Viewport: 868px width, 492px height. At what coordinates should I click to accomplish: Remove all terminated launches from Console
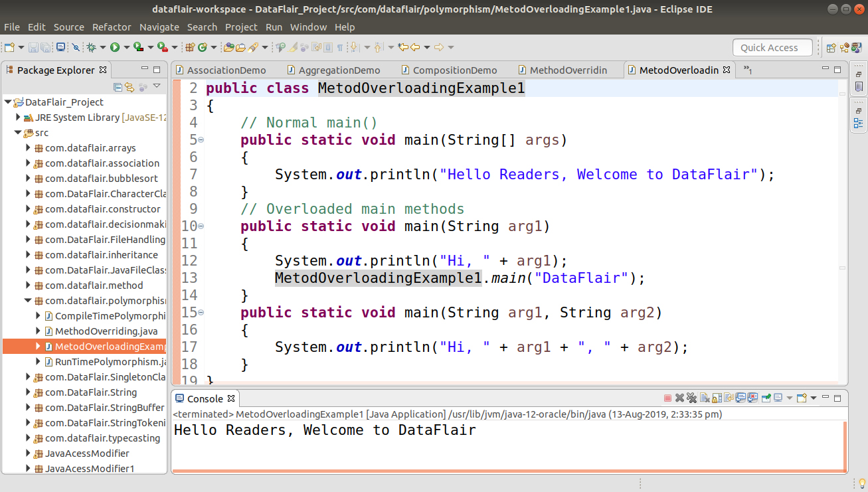pyautogui.click(x=691, y=398)
